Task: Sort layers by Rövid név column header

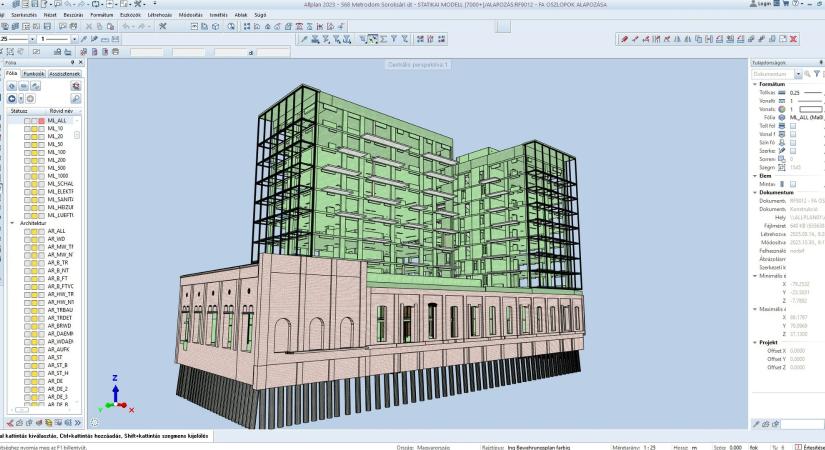Action: (61, 111)
